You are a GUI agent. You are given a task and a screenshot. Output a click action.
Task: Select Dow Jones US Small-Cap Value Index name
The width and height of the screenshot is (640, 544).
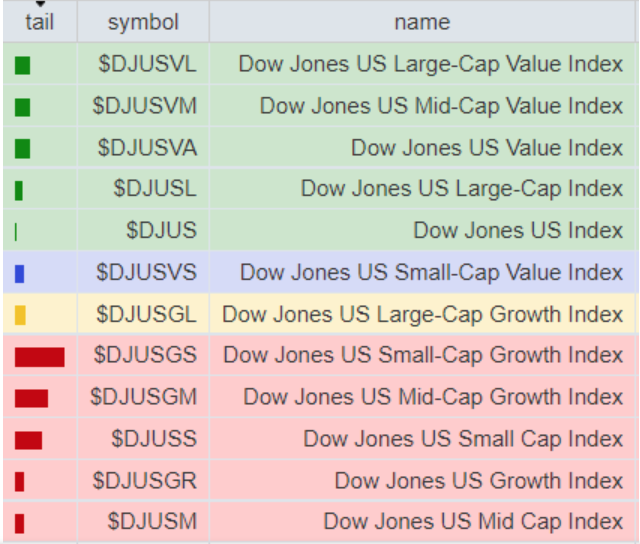431,272
